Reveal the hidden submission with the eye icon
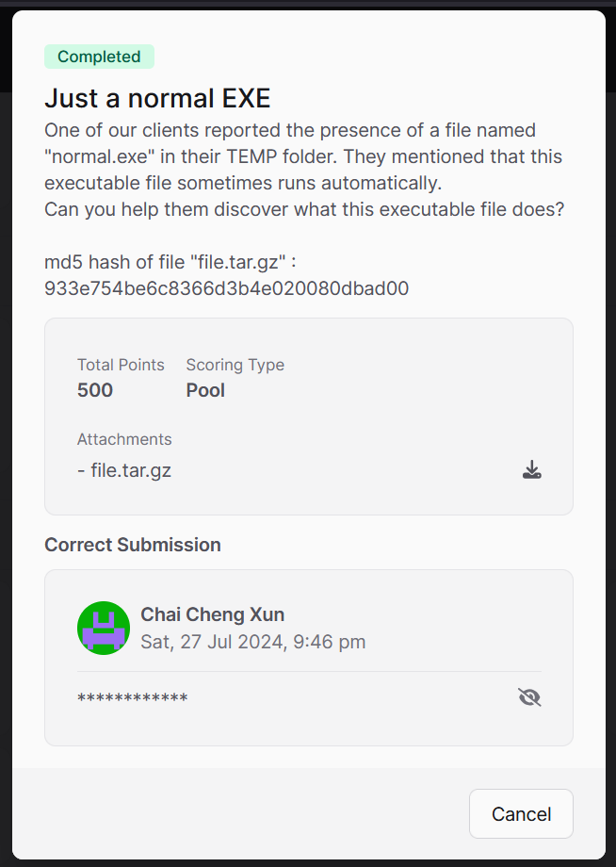Image resolution: width=616 pixels, height=867 pixels. pyautogui.click(x=529, y=697)
